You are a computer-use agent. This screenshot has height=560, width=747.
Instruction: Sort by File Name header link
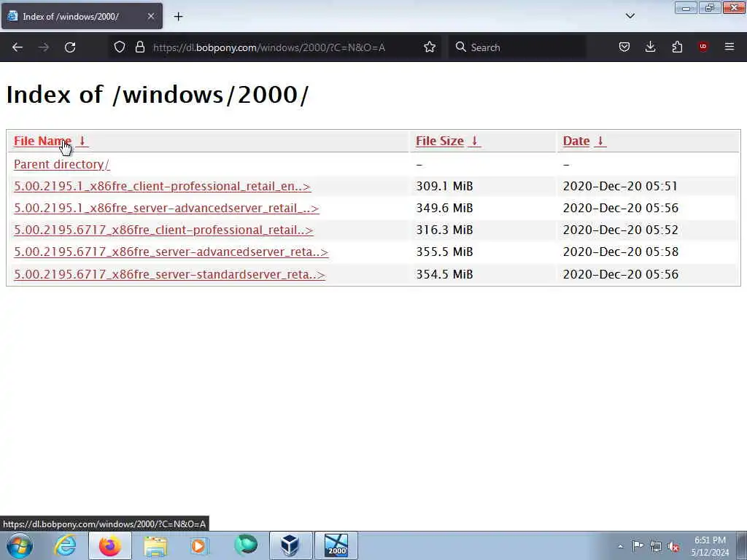click(x=42, y=141)
